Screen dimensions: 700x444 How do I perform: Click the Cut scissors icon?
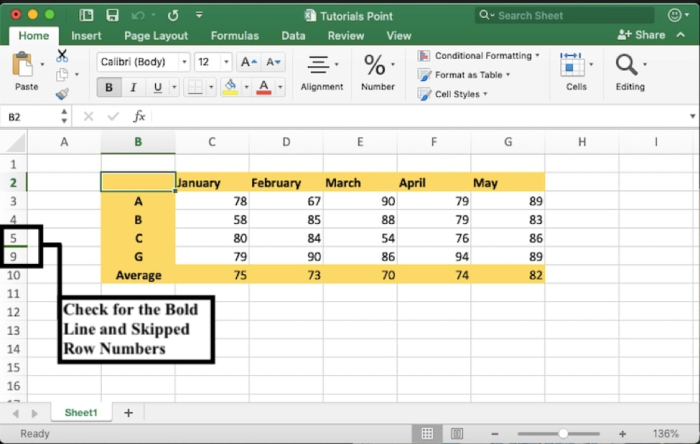(62, 56)
